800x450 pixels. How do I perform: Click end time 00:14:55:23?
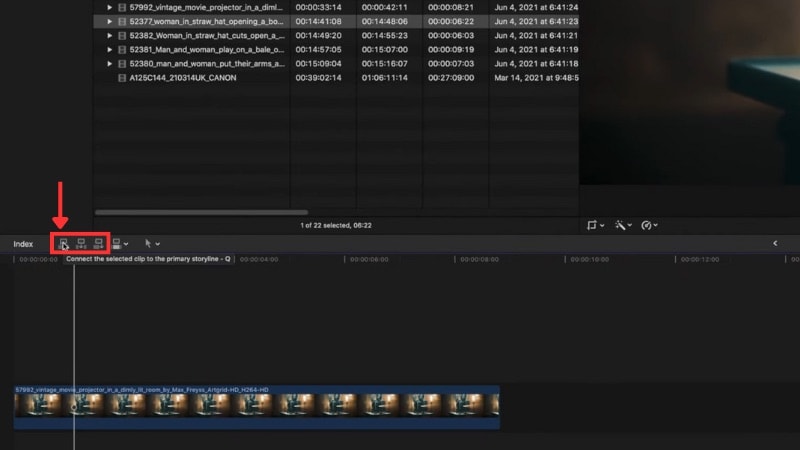point(385,36)
